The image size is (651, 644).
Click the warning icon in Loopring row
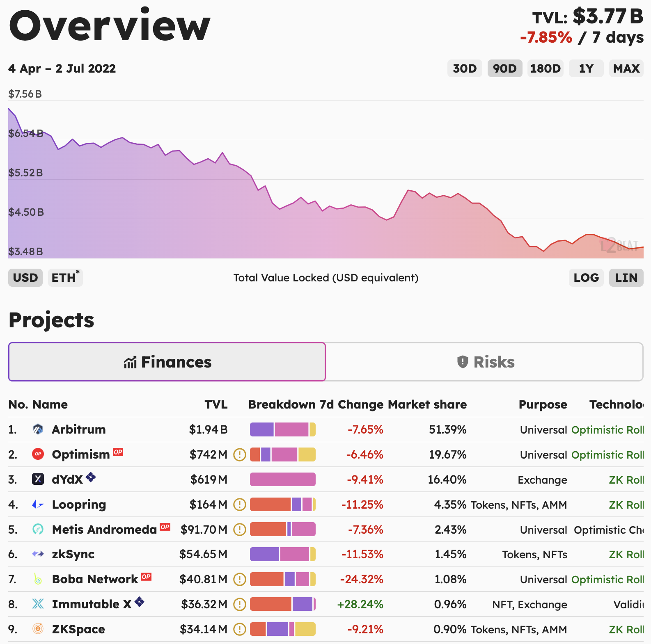tap(240, 505)
